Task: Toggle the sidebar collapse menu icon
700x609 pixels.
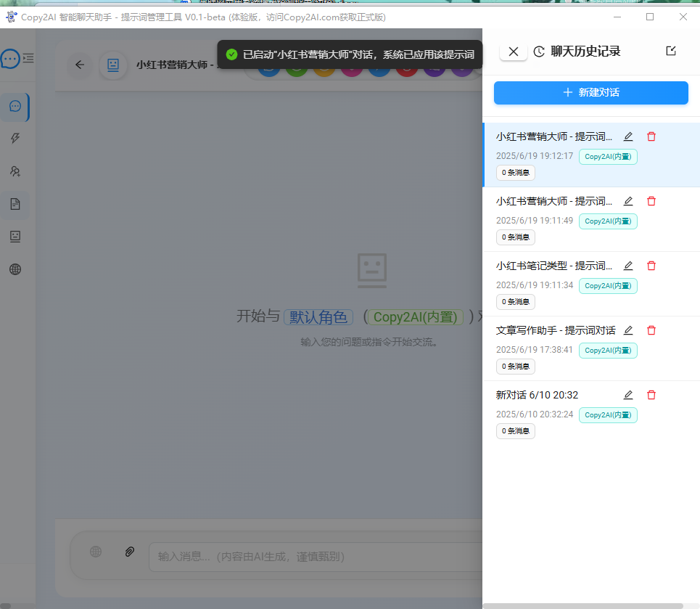Action: coord(28,58)
